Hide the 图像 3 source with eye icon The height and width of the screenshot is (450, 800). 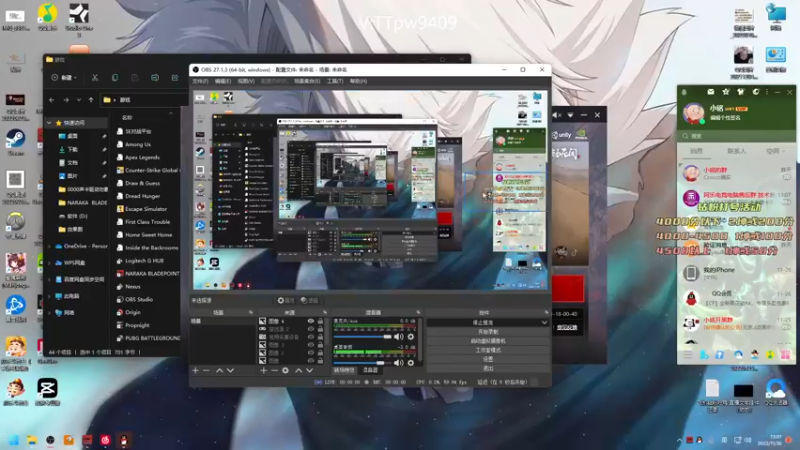(x=311, y=345)
